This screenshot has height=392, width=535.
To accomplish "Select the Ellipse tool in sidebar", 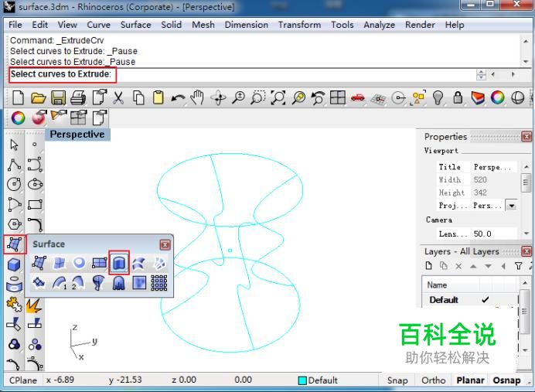I will tap(35, 184).
